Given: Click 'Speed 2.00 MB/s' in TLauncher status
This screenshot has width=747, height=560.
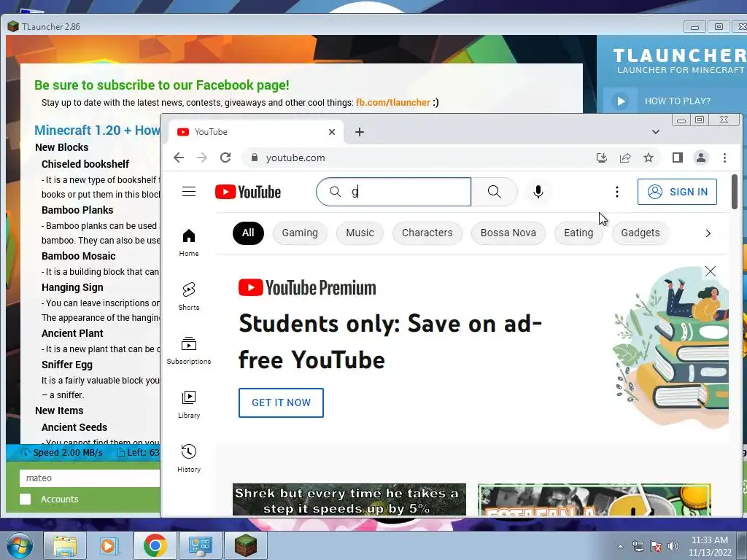Looking at the screenshot, I should click(x=68, y=452).
